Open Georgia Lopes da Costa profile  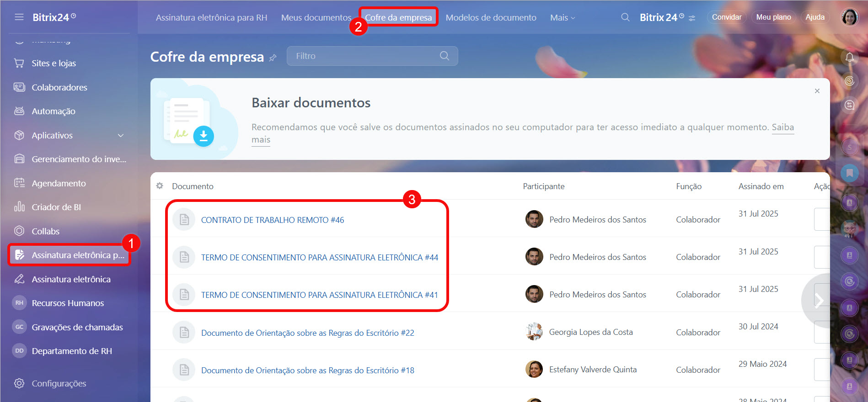pos(591,332)
